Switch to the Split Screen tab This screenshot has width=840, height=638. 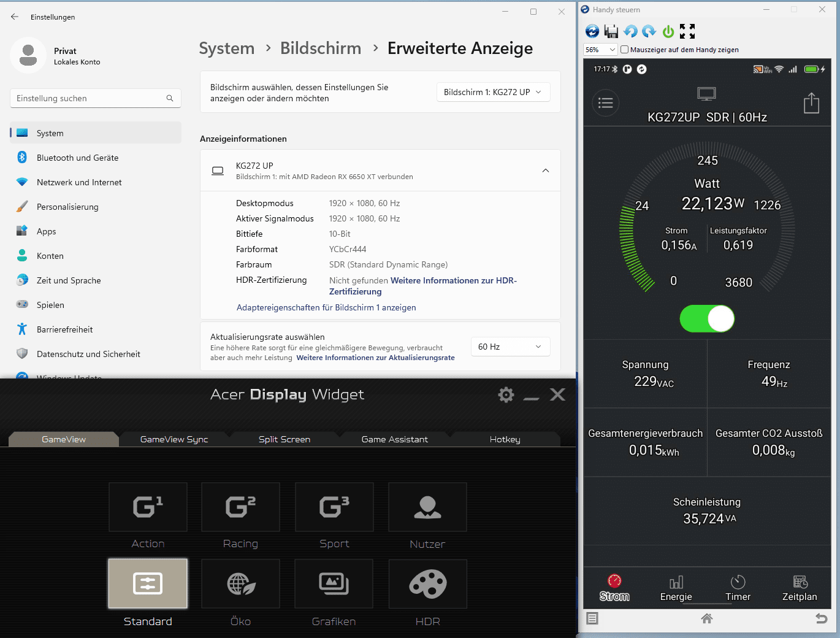pyautogui.click(x=284, y=439)
